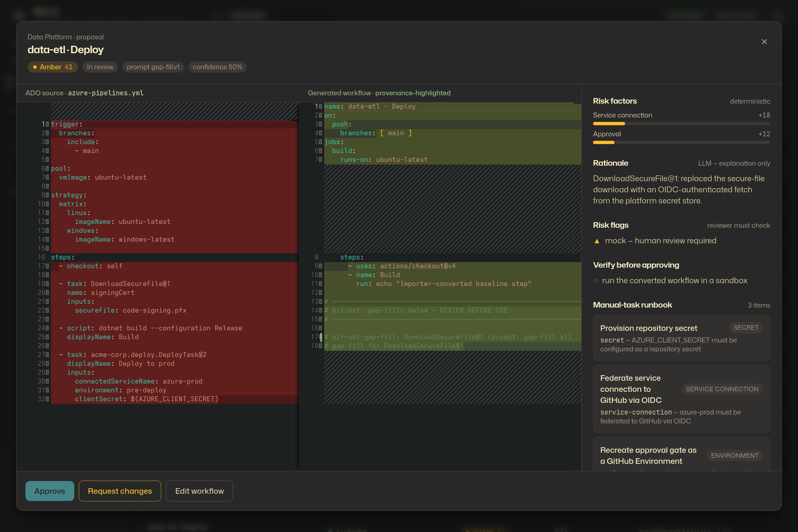Click the In review status chip
This screenshot has height=532, width=798.
click(x=100, y=67)
